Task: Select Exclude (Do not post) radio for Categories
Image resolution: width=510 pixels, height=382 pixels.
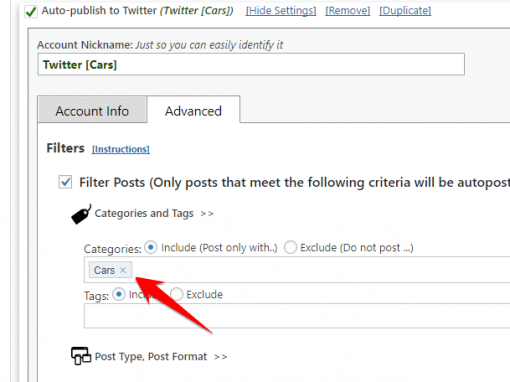Action: (290, 248)
